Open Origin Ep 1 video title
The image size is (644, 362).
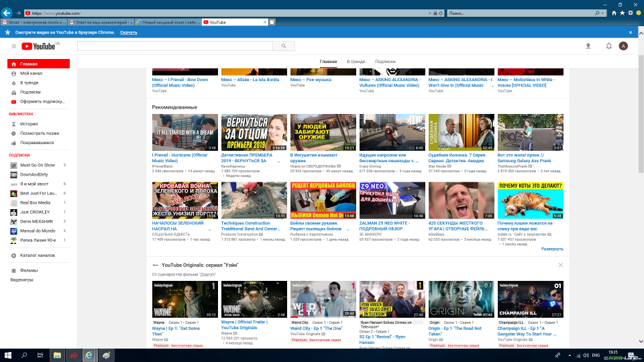(455, 331)
